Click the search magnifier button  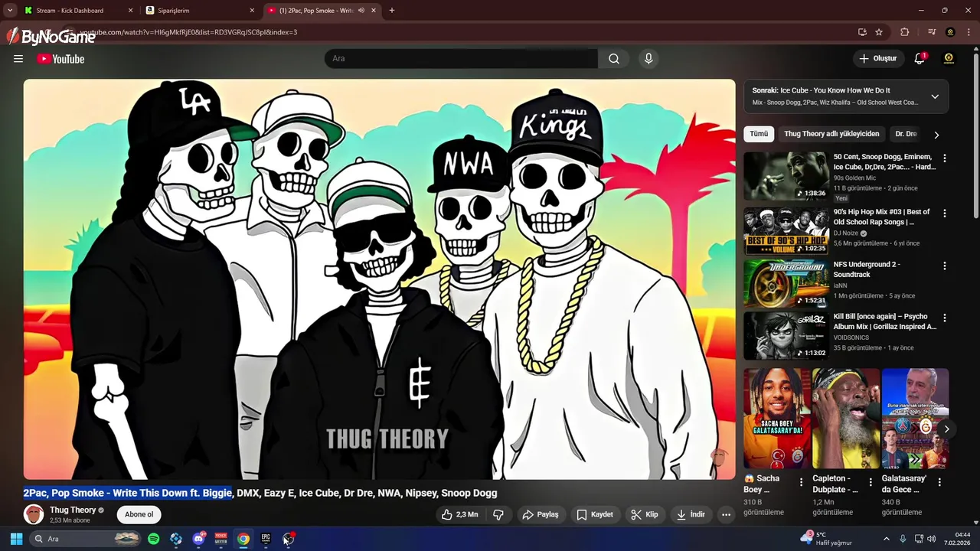pos(614,59)
